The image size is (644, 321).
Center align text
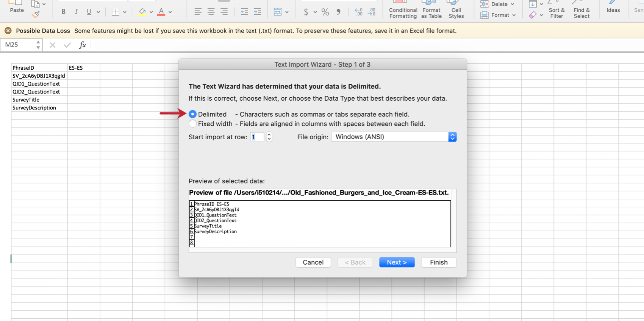click(211, 12)
